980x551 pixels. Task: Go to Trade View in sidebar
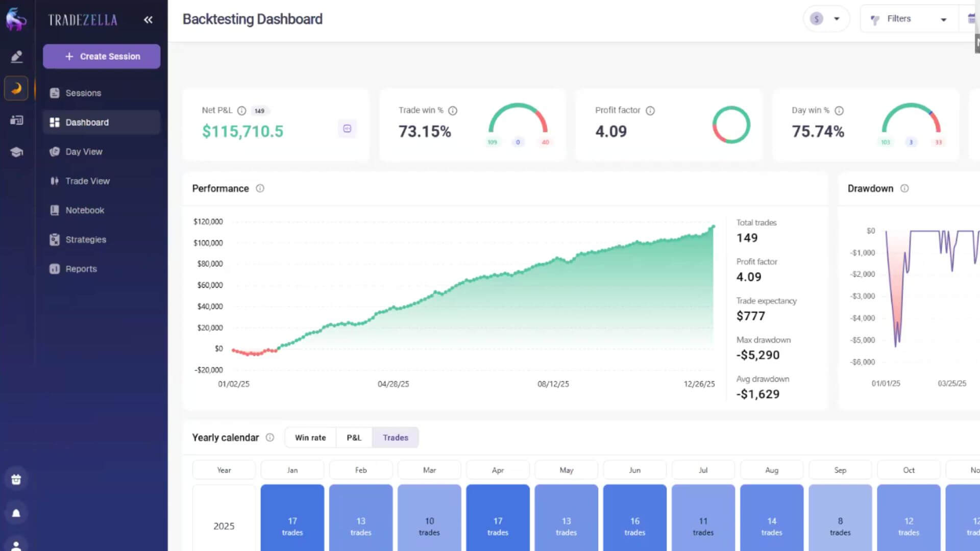tap(87, 181)
